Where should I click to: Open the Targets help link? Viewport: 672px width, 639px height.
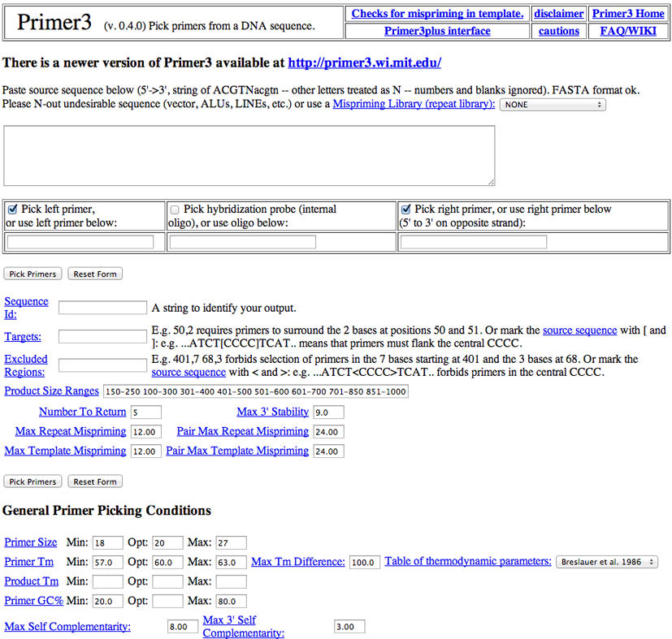[x=23, y=337]
